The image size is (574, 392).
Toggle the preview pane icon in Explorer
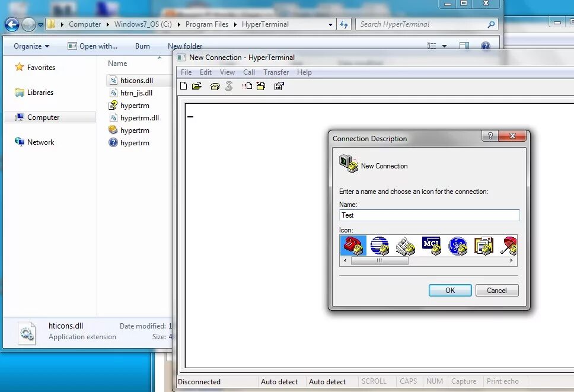(464, 46)
